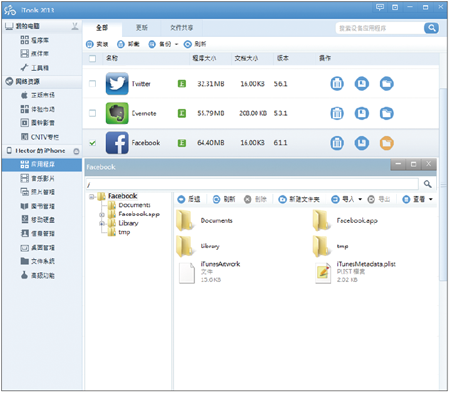Click the path field in Facebook window
The width and height of the screenshot is (450, 393).
coord(252,184)
